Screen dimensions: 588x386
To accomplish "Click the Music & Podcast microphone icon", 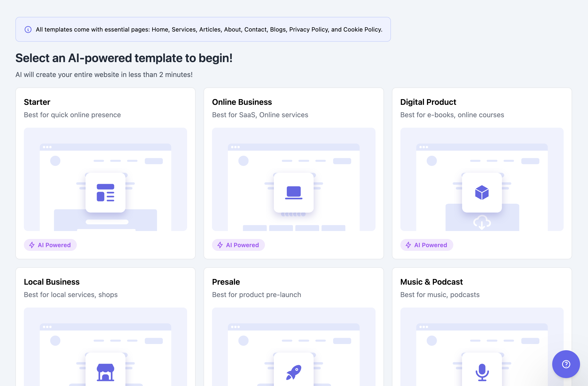I will 482,372.
